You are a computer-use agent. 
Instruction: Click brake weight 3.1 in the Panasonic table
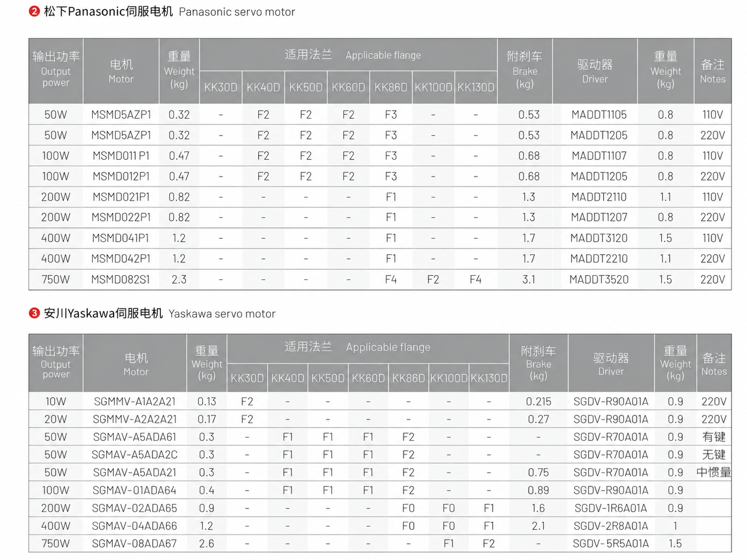click(529, 279)
